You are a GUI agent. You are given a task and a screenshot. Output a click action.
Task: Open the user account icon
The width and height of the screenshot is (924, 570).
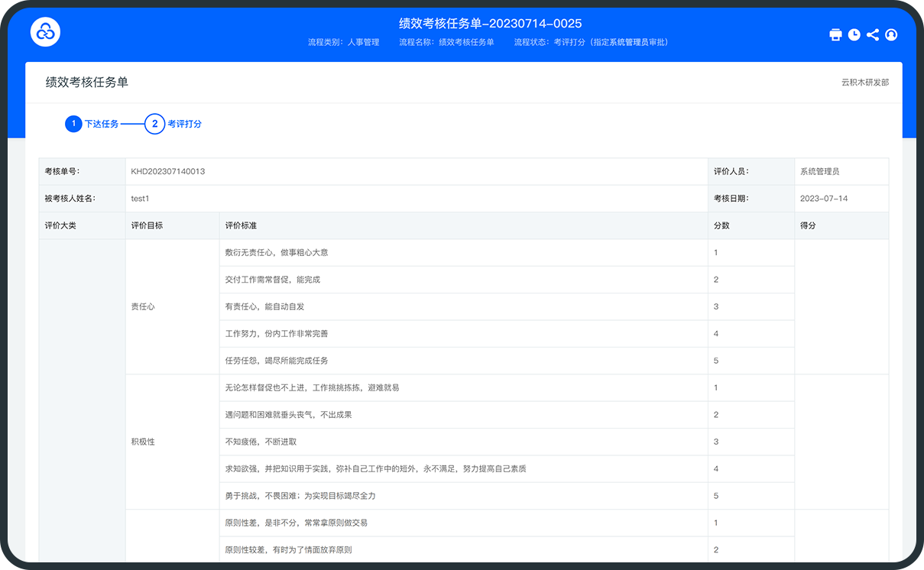pyautogui.click(x=890, y=35)
